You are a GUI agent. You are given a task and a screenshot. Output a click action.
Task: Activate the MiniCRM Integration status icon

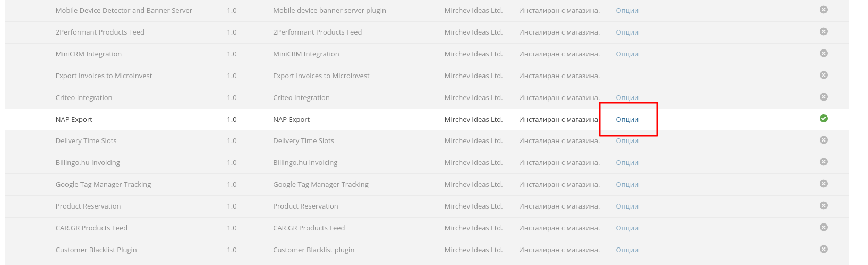point(823,53)
